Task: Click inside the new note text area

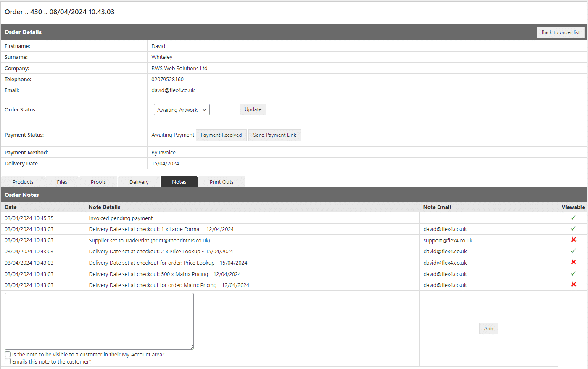Action: [99, 321]
